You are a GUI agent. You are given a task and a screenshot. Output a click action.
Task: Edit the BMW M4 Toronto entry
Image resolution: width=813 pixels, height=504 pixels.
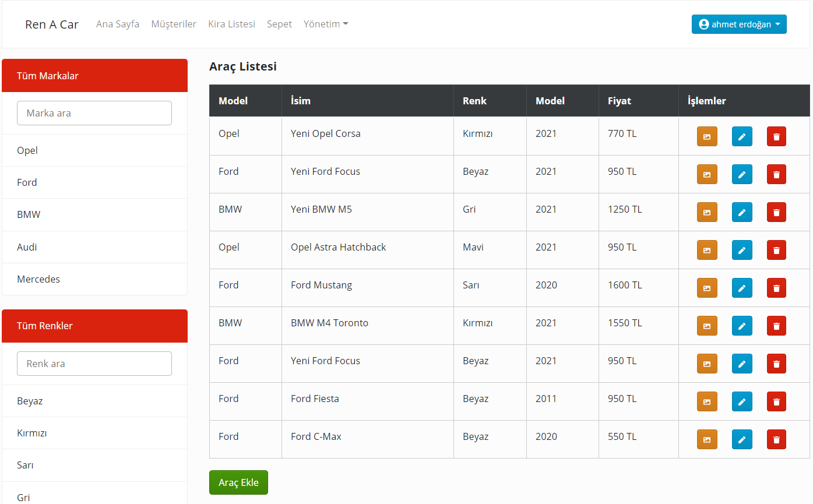(x=742, y=326)
